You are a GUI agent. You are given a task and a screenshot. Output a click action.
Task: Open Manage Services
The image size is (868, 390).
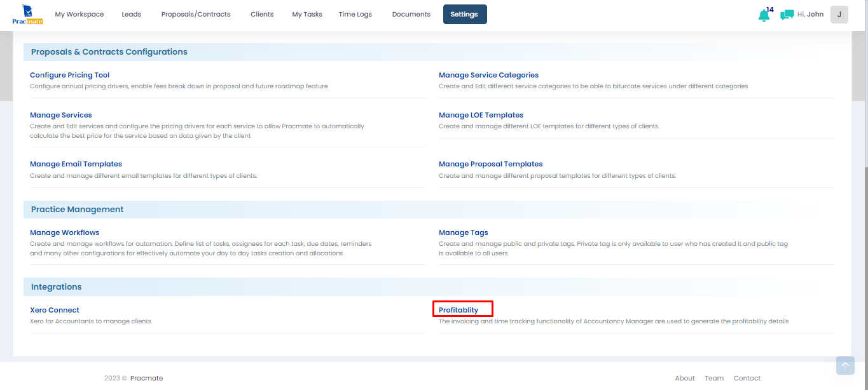[61, 115]
